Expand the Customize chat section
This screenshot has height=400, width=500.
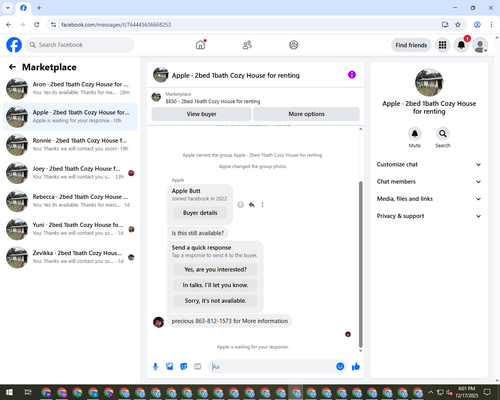click(x=429, y=164)
